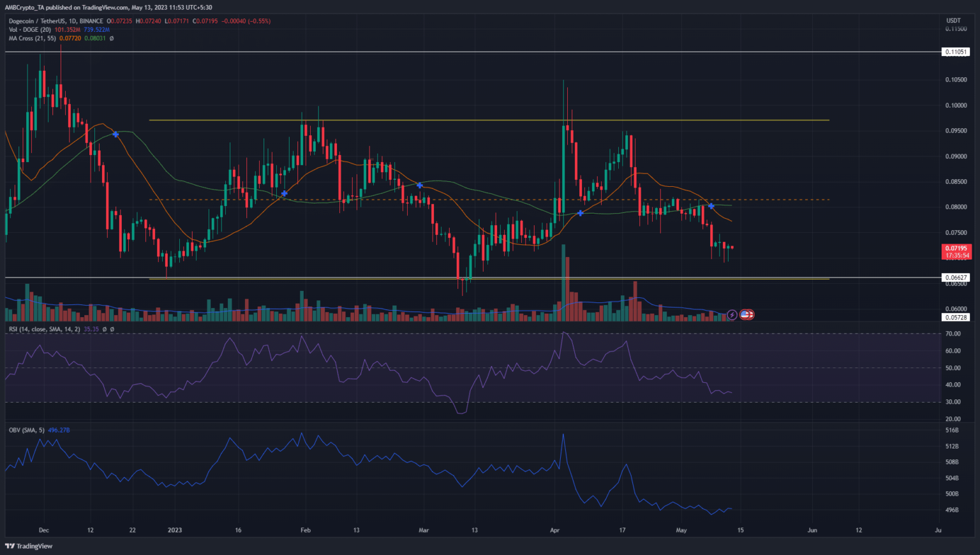Click the 0.06627 support level price label
Screen dimensions: 980x555
pyautogui.click(x=955, y=277)
